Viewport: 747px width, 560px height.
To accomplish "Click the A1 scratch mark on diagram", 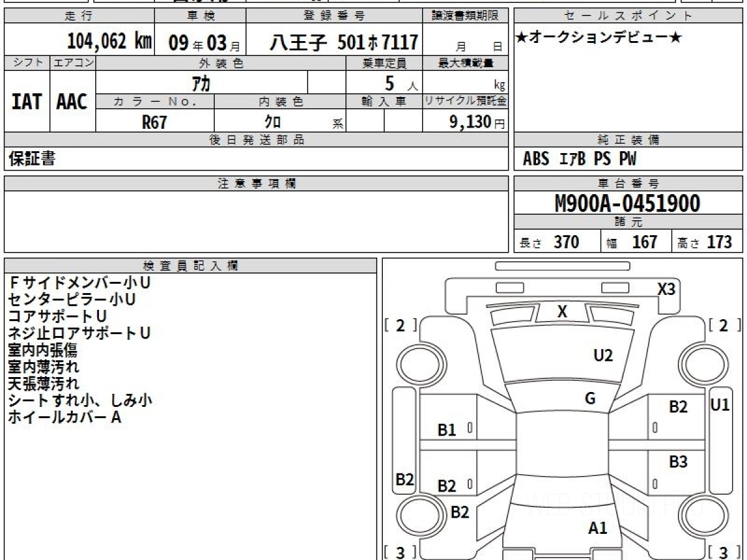I will pyautogui.click(x=597, y=528).
